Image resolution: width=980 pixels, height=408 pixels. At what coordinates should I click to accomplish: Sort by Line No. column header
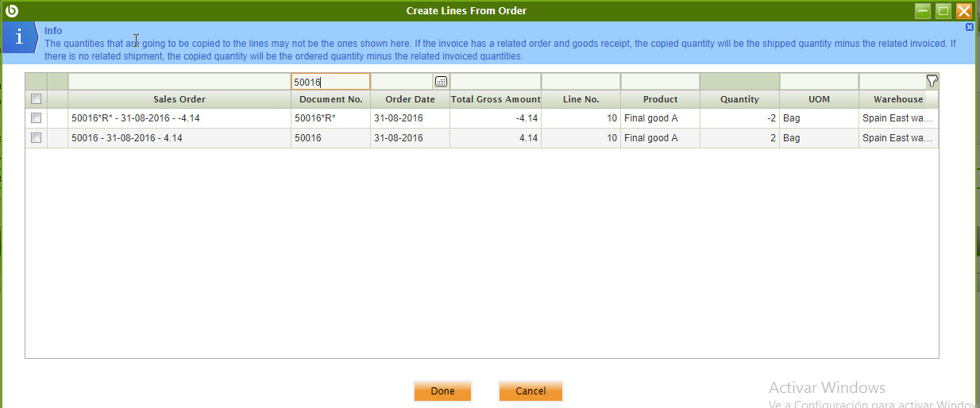click(581, 99)
